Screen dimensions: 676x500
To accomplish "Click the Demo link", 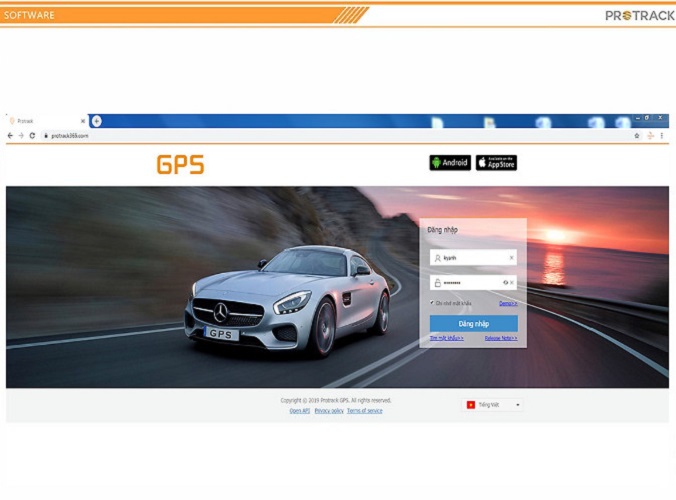I will pyautogui.click(x=508, y=302).
